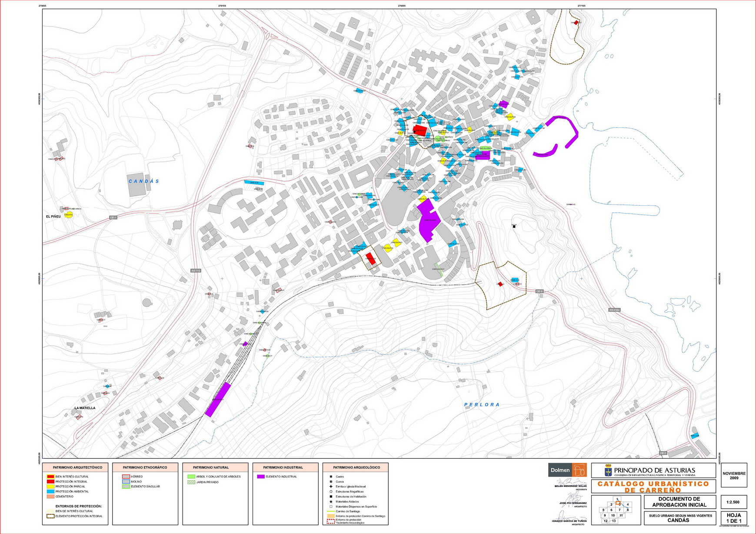Screen dimensions: 756x534
Task: Select the Estructuras Megalíticas circle symbol
Action: pos(331,492)
